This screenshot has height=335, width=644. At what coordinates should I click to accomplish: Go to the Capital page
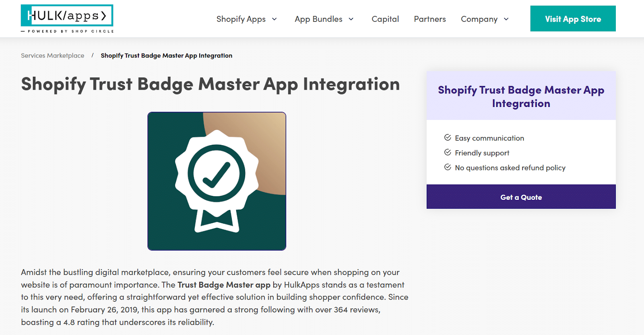(x=385, y=19)
